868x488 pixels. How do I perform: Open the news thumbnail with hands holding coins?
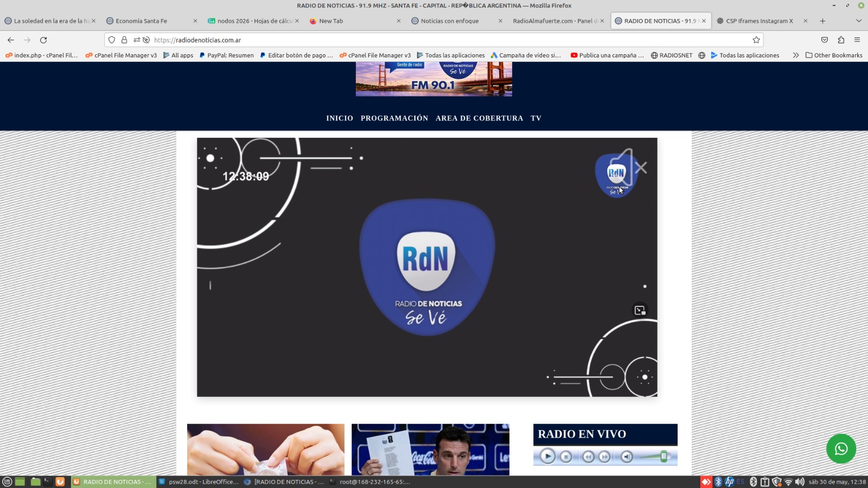click(x=266, y=450)
